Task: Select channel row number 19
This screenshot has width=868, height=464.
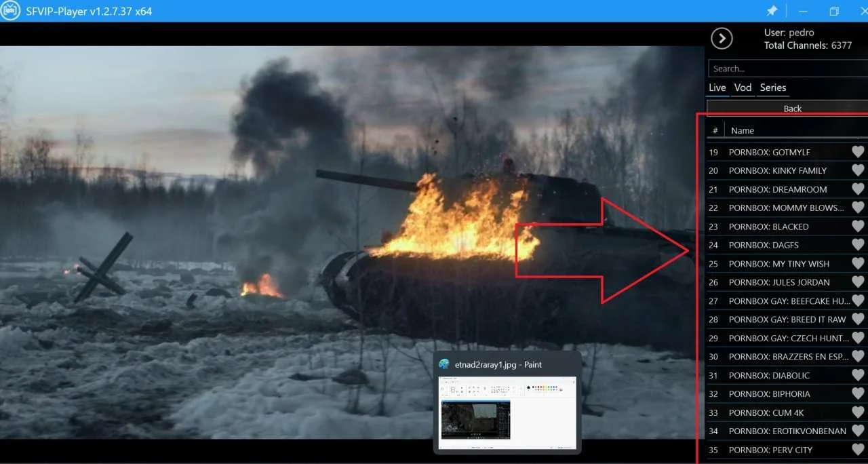Action: coord(787,152)
